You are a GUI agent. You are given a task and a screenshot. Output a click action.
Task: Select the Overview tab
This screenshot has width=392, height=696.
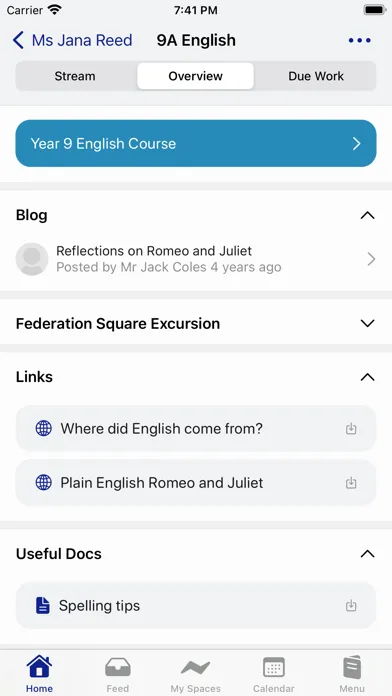(x=195, y=76)
